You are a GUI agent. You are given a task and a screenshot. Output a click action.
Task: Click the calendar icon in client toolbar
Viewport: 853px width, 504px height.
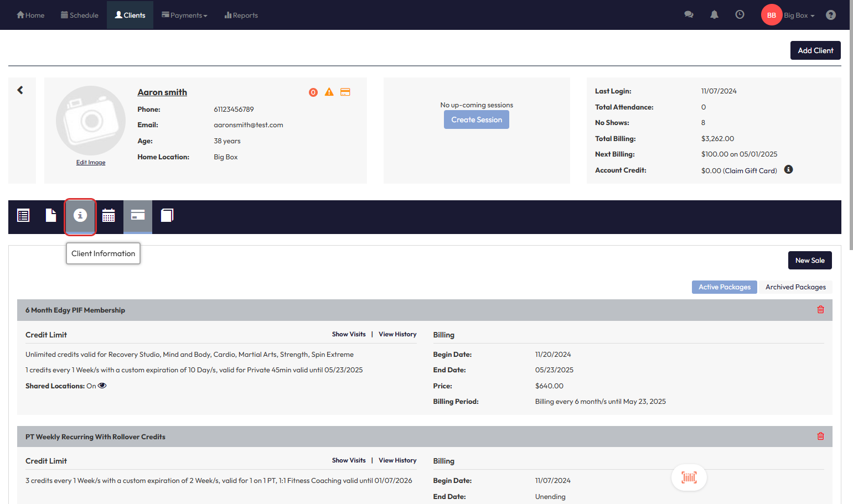108,216
